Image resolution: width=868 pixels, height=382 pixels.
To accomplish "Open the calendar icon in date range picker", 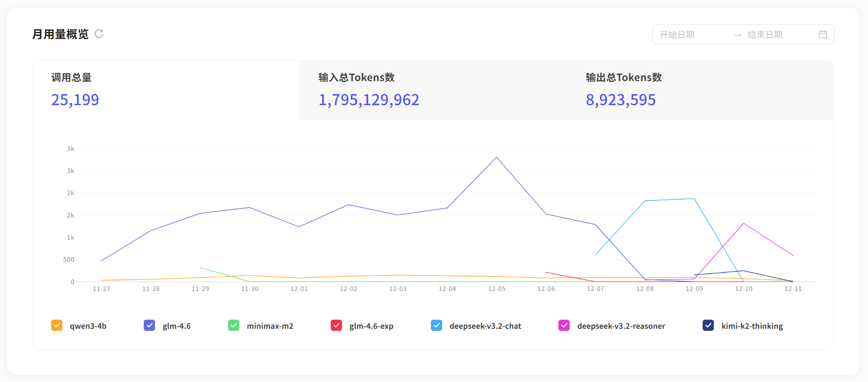I will [x=822, y=35].
